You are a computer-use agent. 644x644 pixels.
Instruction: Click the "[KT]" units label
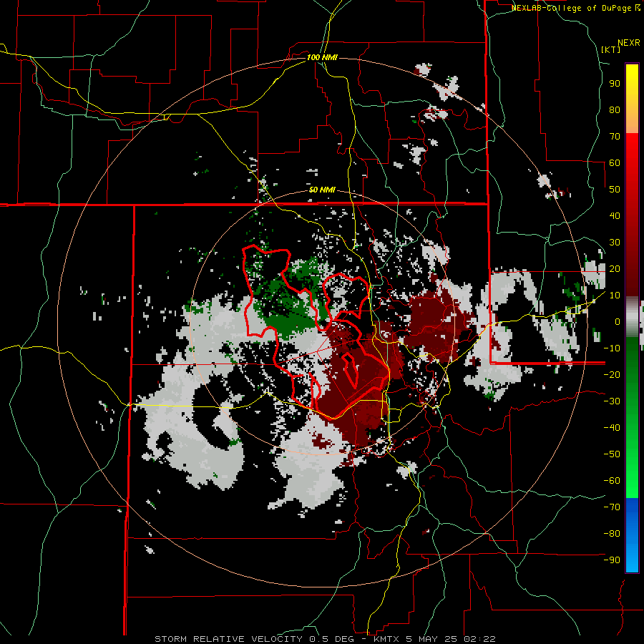[x=610, y=49]
